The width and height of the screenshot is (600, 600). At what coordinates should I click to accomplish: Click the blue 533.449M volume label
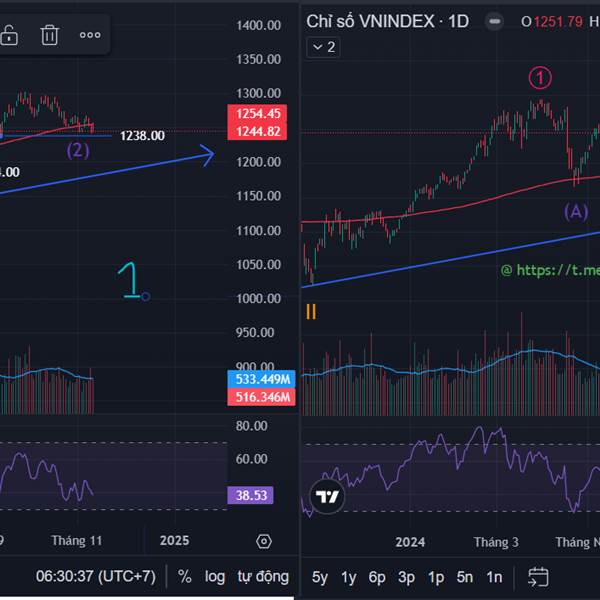262,379
